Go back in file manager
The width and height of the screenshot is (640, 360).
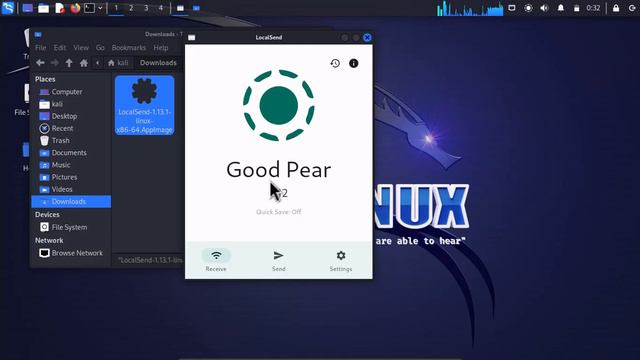[40, 63]
